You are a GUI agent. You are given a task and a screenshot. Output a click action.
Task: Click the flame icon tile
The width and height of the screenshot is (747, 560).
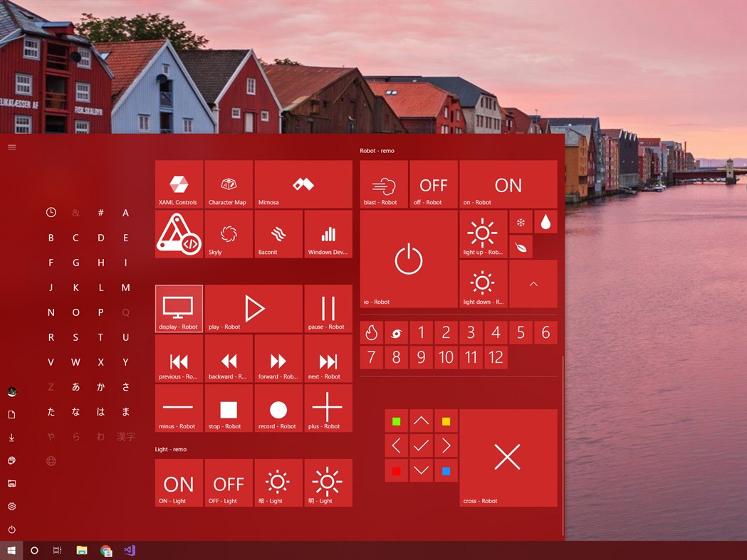coord(372,332)
